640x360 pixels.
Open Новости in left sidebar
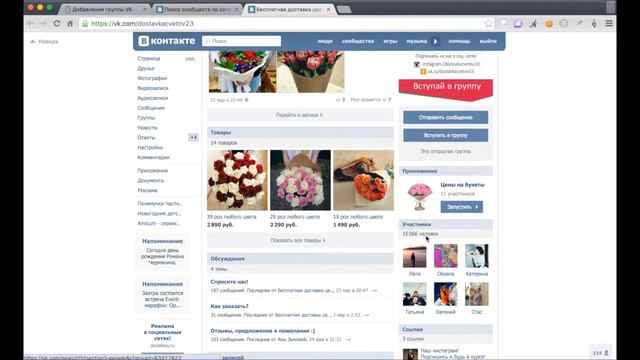[147, 128]
